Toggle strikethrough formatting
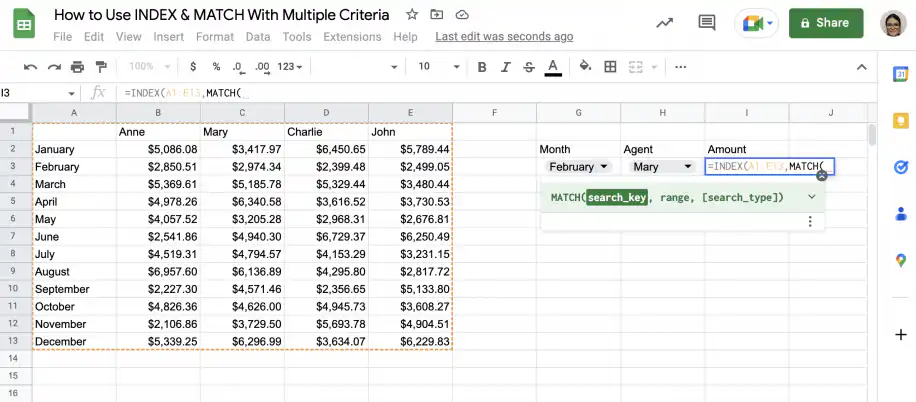916x402 pixels. 529,67
